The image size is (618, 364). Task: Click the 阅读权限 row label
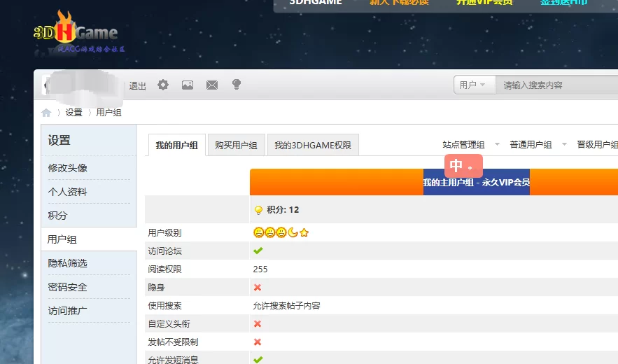tap(164, 269)
